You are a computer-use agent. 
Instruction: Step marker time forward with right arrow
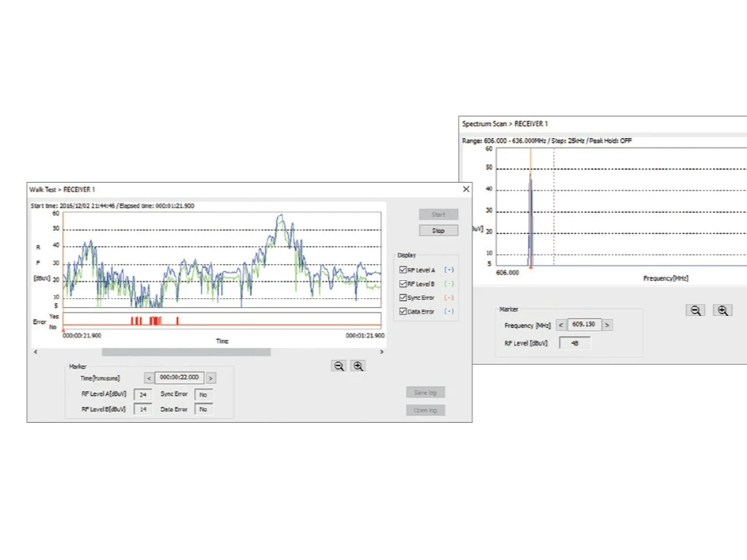point(211,378)
